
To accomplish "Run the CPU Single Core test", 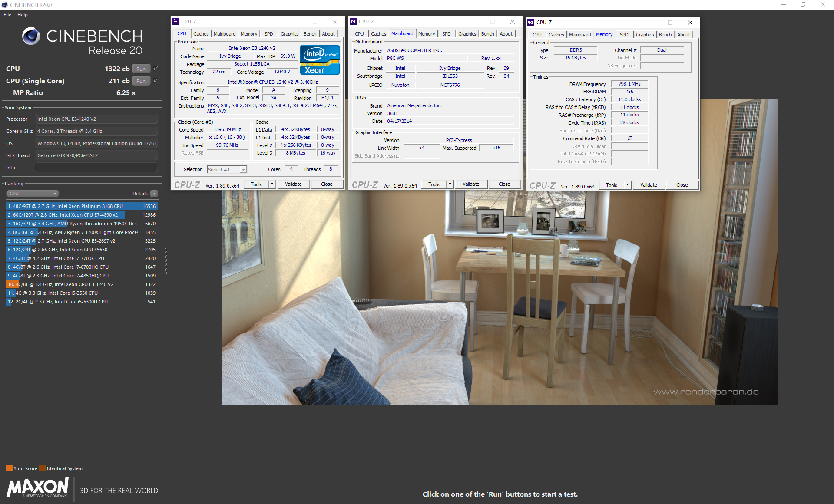I will tap(141, 81).
